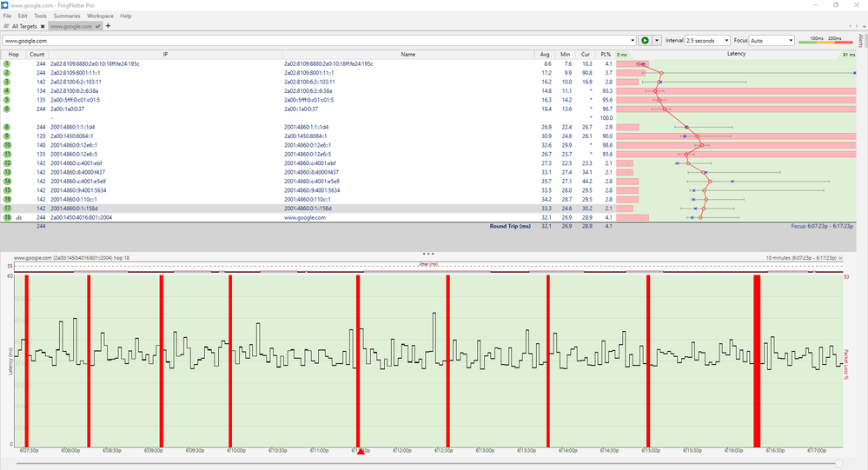Click the timeline graph zoom slider handle
This screenshot has width=868, height=470.
point(838,464)
